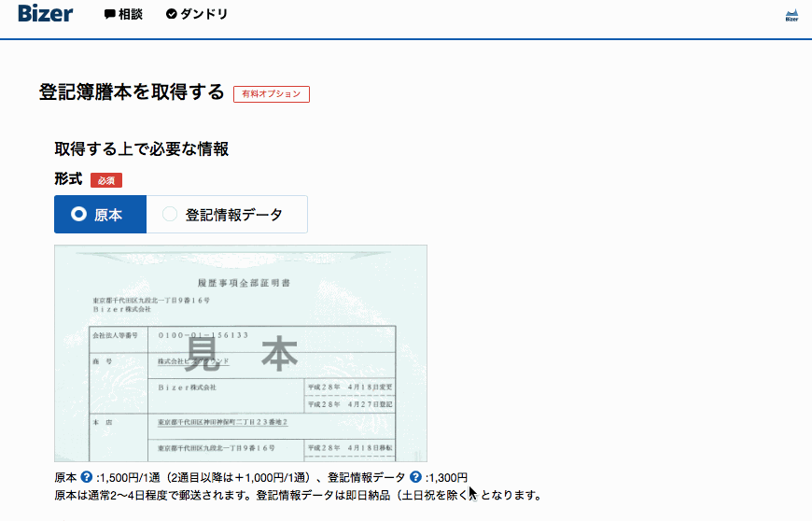This screenshot has height=521, width=812.
Task: Click the Bizer logo in the header
Action: (x=45, y=14)
